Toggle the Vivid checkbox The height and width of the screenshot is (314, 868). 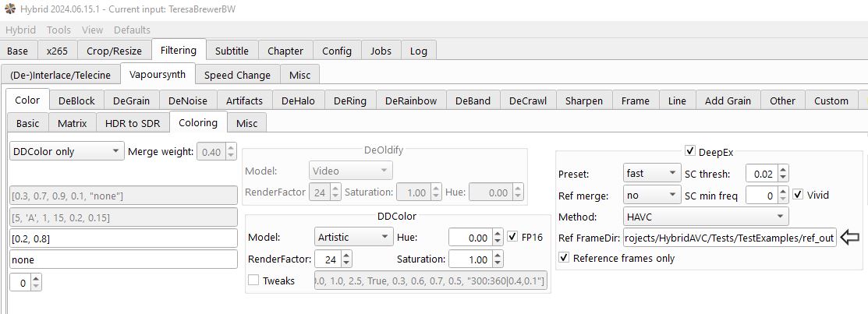coord(798,195)
